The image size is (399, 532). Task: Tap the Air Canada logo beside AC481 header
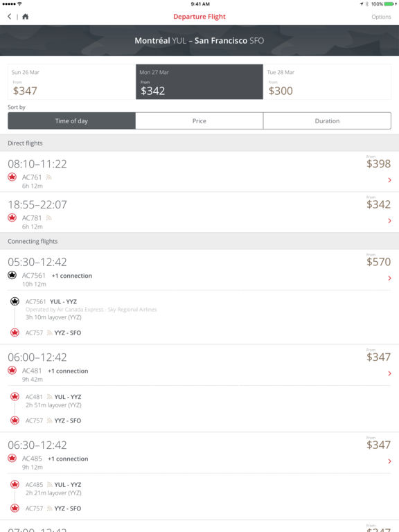12,370
